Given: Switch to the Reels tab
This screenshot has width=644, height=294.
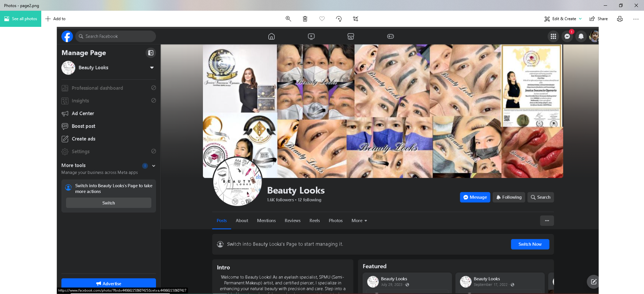Looking at the screenshot, I should coord(315,220).
